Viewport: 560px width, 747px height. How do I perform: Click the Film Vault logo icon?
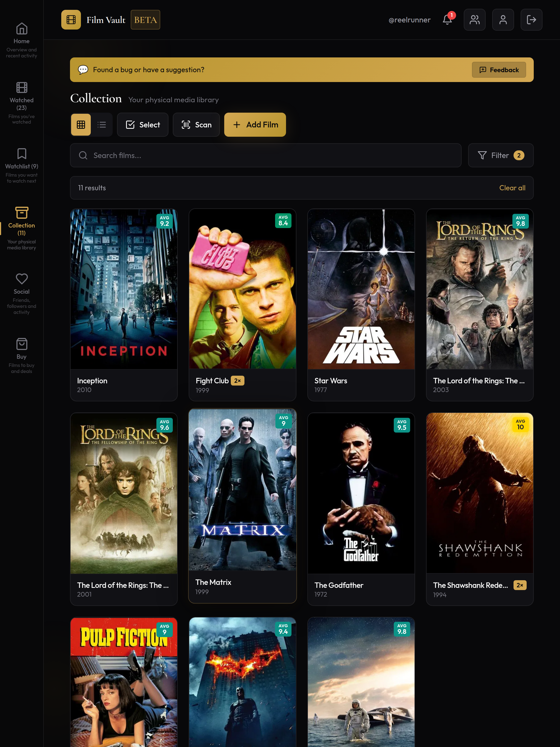[71, 20]
